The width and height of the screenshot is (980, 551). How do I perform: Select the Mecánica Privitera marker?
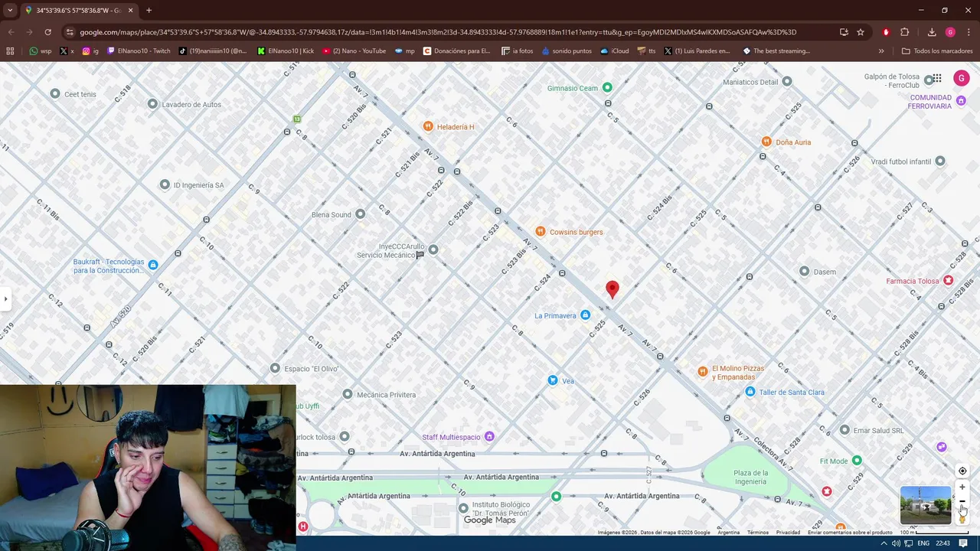coord(348,394)
